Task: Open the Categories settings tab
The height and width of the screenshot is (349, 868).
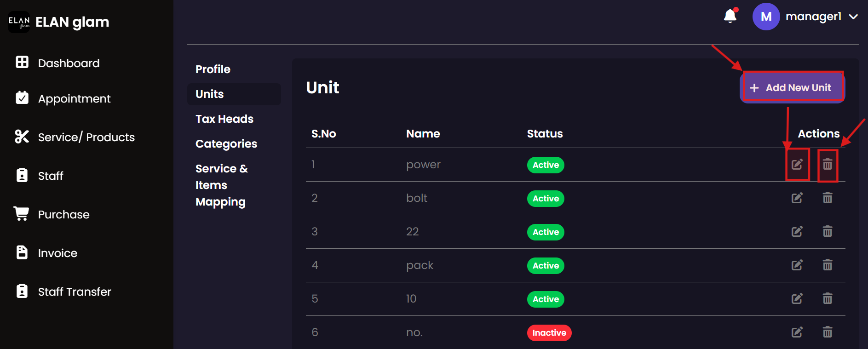Action: (226, 144)
